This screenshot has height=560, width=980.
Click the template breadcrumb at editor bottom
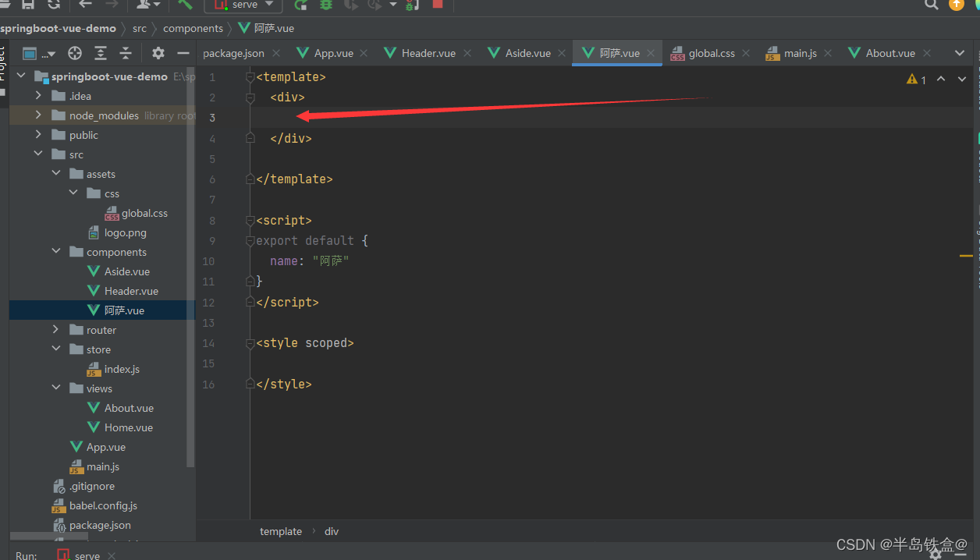click(x=281, y=531)
